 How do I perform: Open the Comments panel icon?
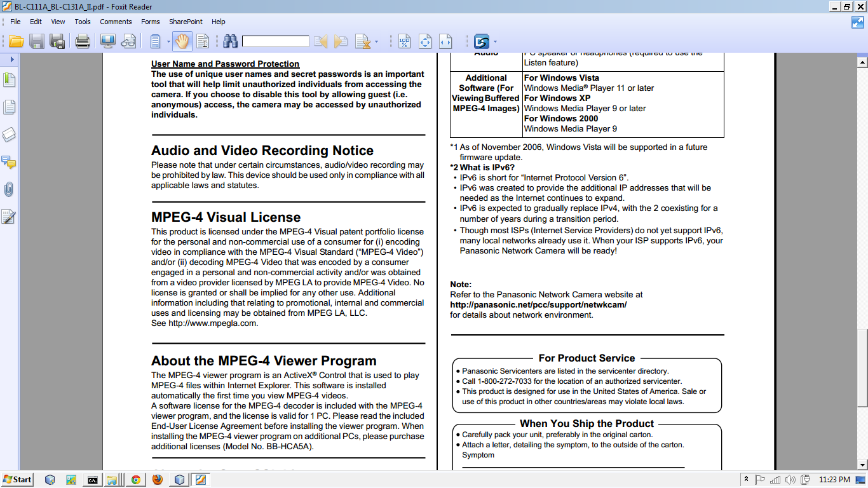[9, 162]
